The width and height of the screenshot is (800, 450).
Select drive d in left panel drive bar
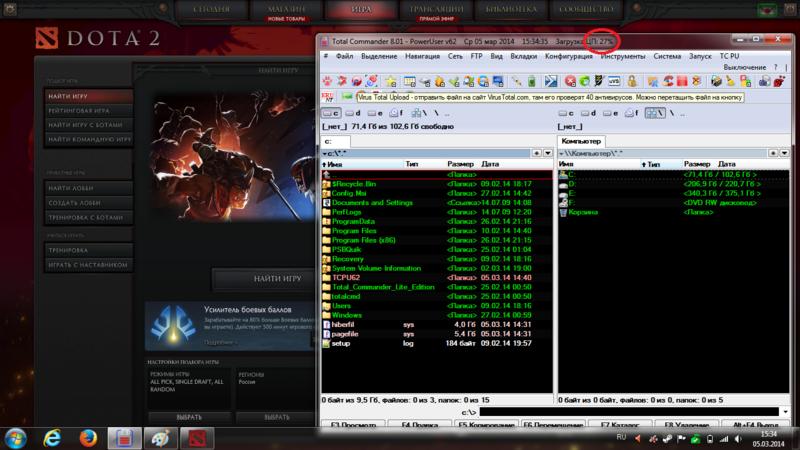(x=353, y=113)
